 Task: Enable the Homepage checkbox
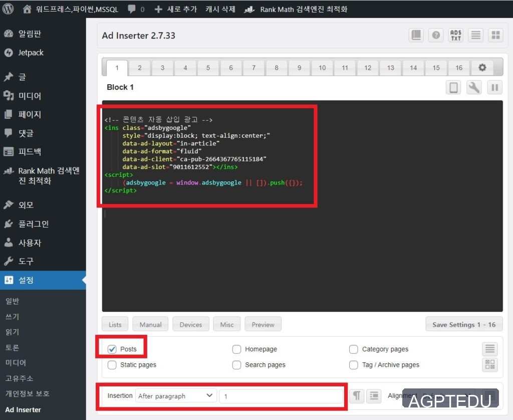pyautogui.click(x=236, y=349)
